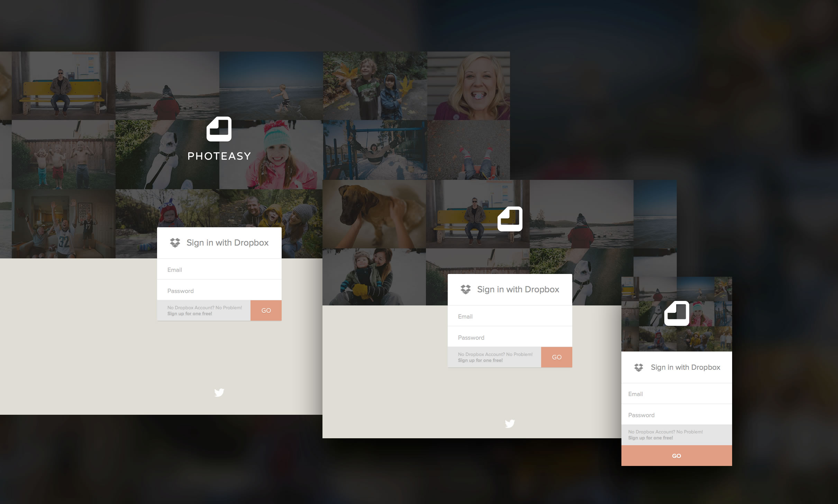Click the GO button in desktop mockup
Viewport: 838px width, 504px height.
(x=266, y=310)
